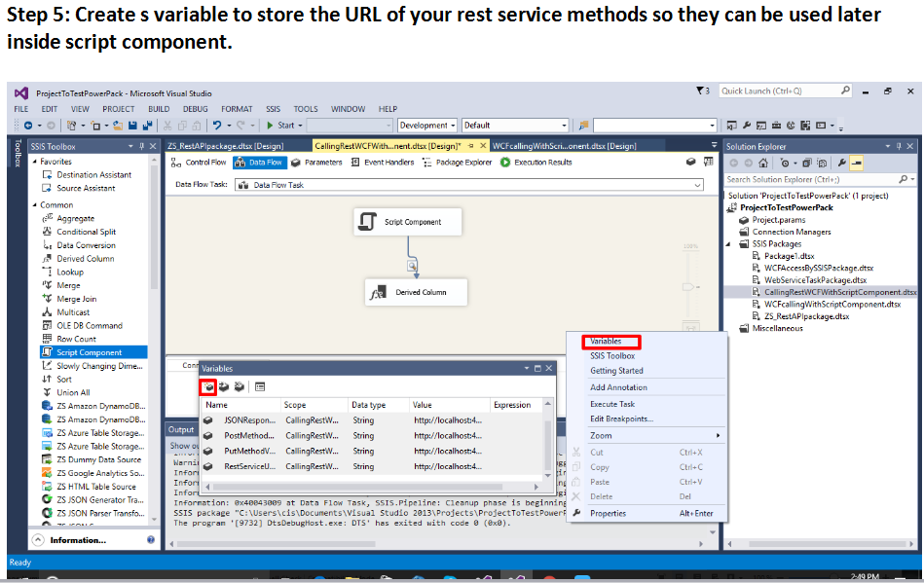
Task: Click the Delete Variable icon in Variables window
Action: pyautogui.click(x=240, y=387)
